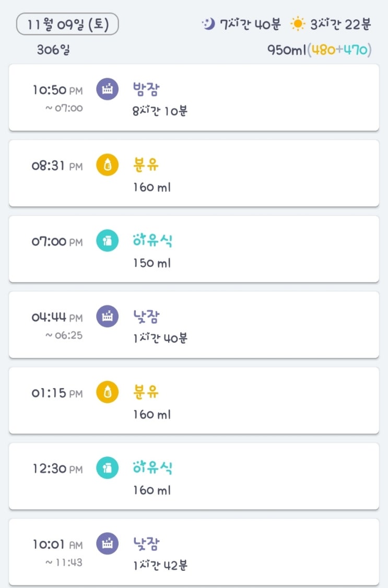Tap the baby food icon at 12:30 PM
Screen dimensions: 388x588
click(107, 468)
